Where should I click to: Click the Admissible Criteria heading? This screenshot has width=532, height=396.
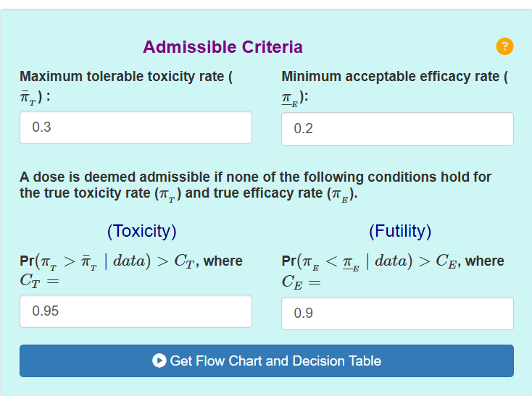point(223,47)
